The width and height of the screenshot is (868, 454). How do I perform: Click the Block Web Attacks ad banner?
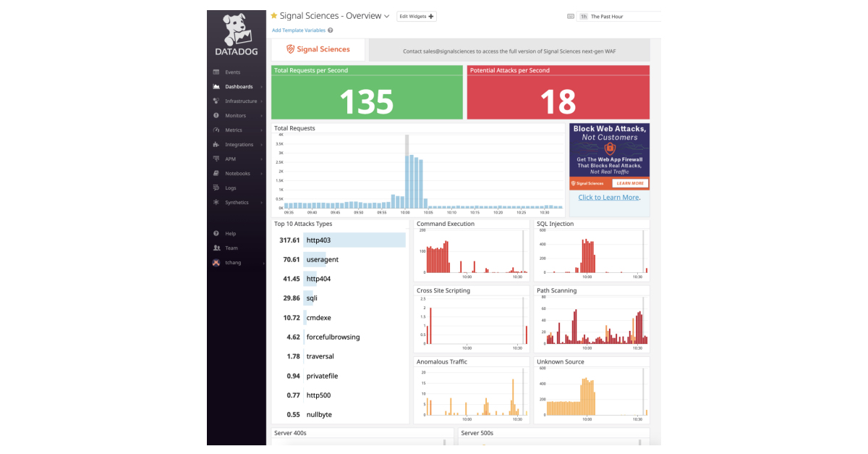pos(609,156)
